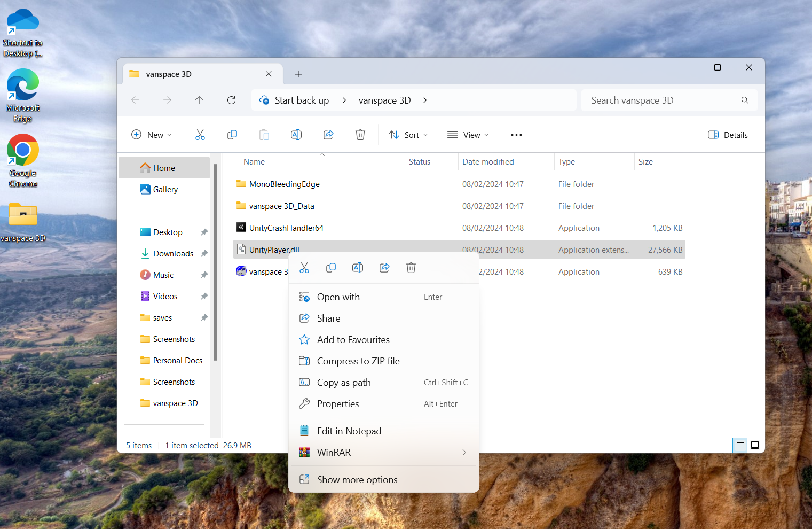Open the View dropdown menu
Image resolution: width=812 pixels, height=529 pixels.
pos(468,135)
